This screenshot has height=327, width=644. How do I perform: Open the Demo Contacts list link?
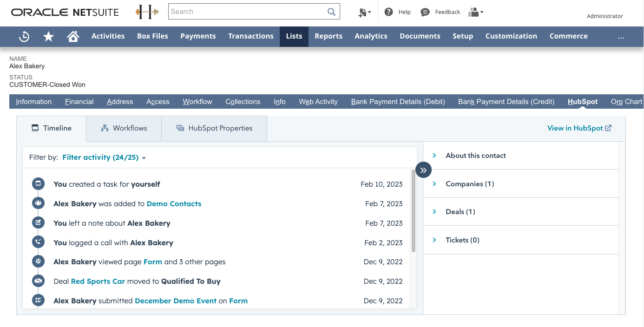[174, 203]
